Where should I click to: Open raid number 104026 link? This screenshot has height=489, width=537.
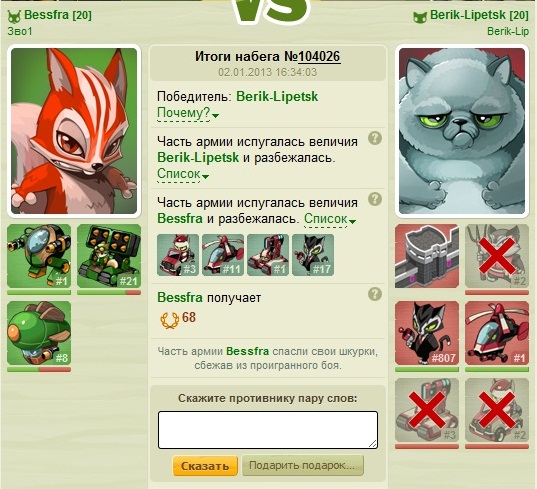(319, 57)
